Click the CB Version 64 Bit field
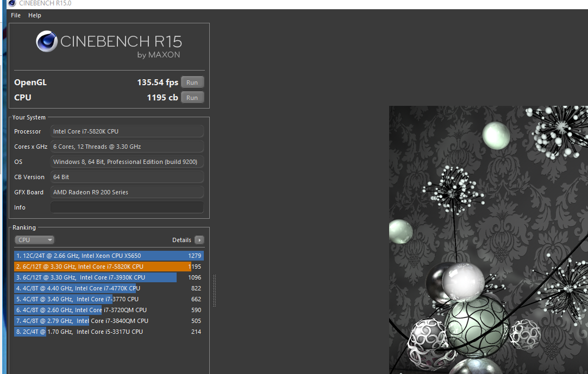The height and width of the screenshot is (374, 588). click(x=127, y=177)
